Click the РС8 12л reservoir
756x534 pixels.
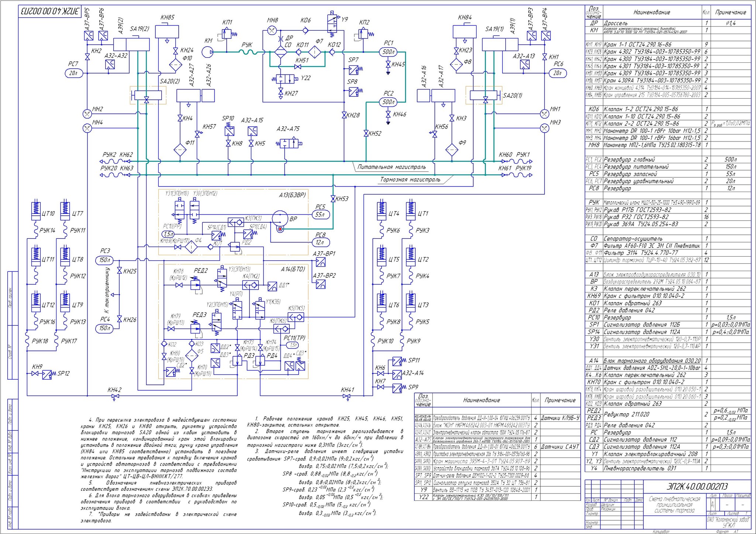[321, 242]
